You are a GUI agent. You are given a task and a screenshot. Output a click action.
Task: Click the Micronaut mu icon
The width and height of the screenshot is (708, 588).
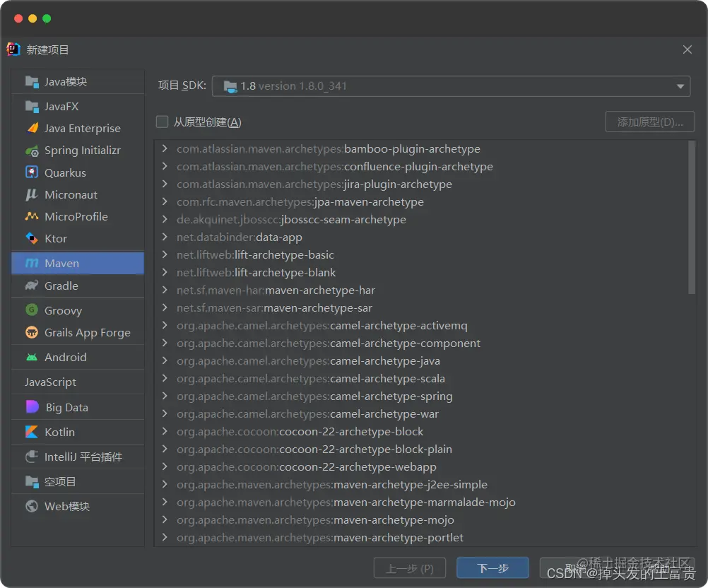pyautogui.click(x=32, y=194)
